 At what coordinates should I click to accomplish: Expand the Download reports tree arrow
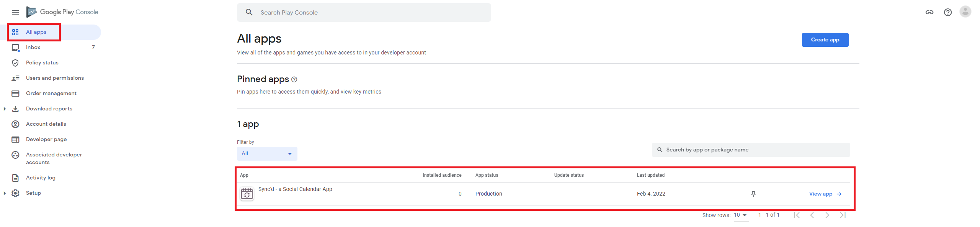[5, 109]
